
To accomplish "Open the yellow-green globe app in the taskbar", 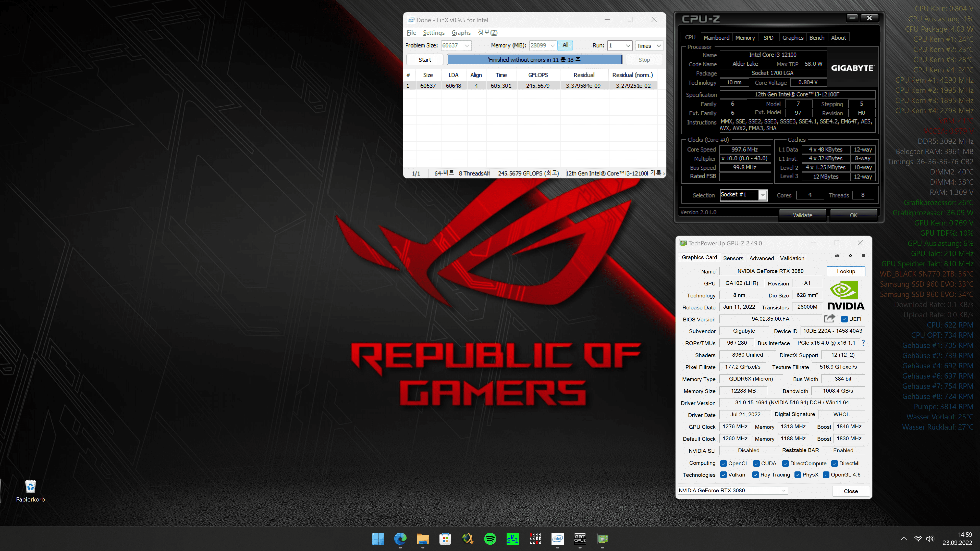I will coord(468,539).
